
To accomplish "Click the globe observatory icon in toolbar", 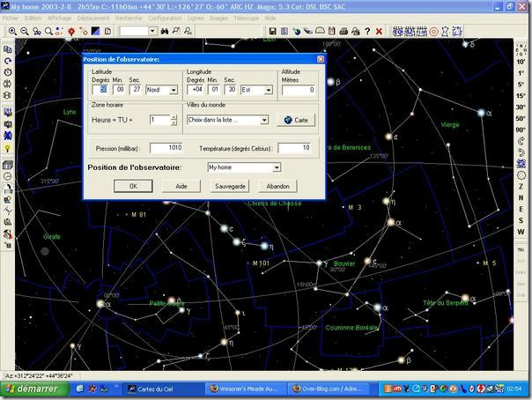I will 296,32.
